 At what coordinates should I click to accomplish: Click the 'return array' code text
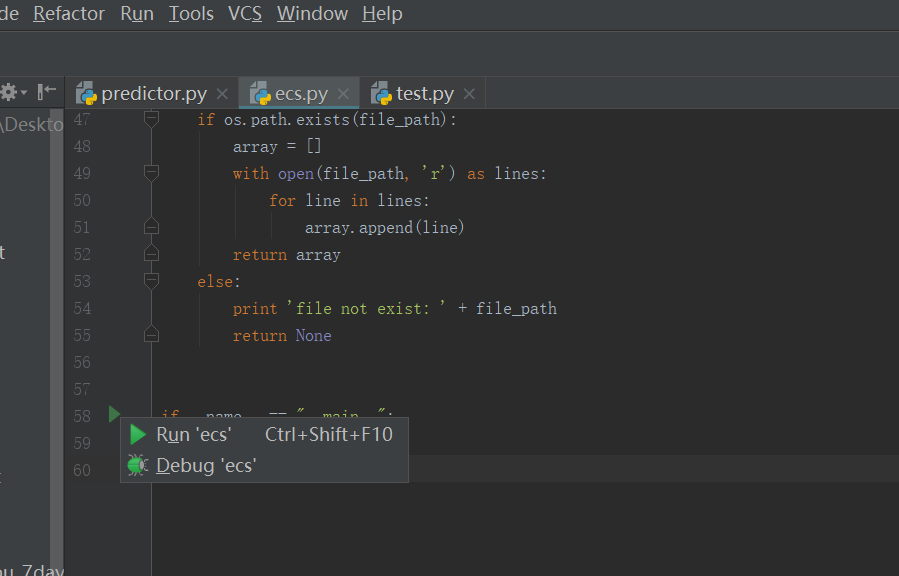pyautogui.click(x=287, y=254)
